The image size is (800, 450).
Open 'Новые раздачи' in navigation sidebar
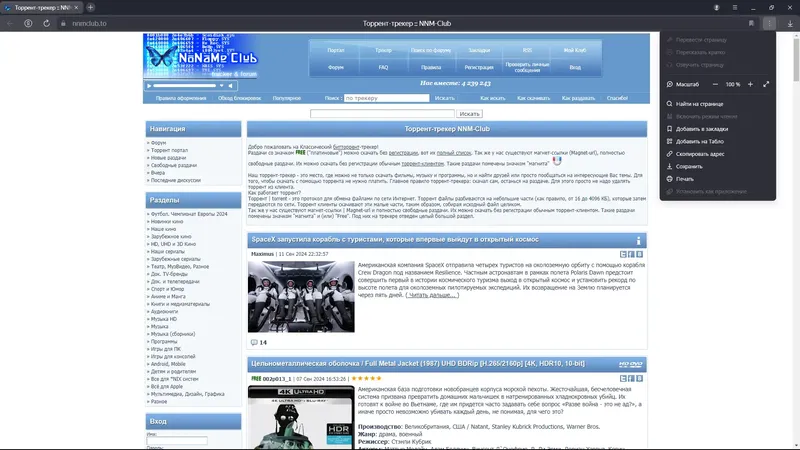coord(168,158)
